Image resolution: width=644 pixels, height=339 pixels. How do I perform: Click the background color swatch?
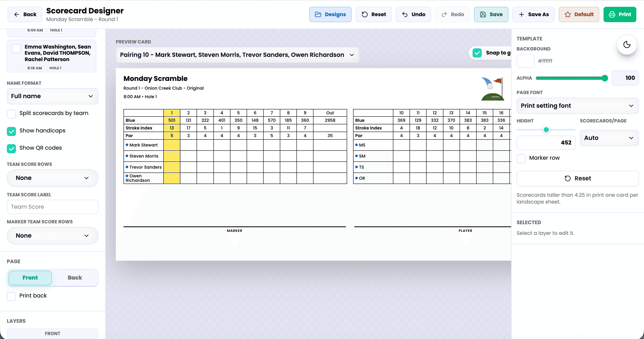point(525,61)
